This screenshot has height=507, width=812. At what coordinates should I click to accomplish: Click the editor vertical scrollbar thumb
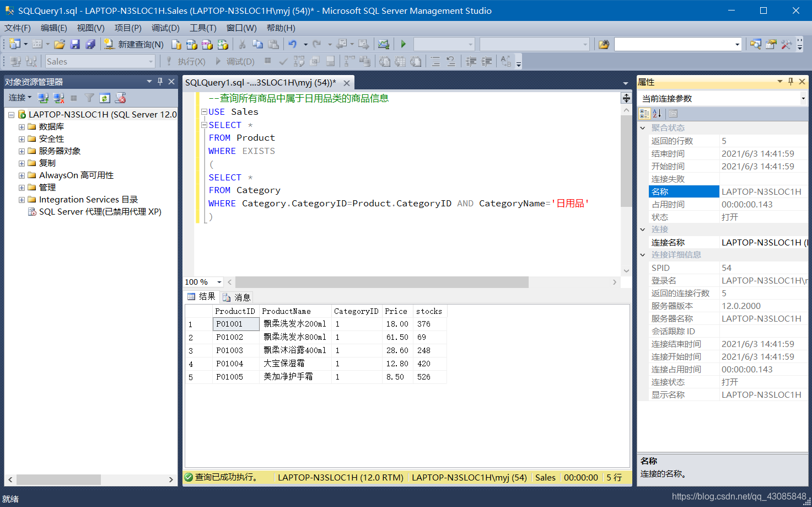tap(626, 161)
